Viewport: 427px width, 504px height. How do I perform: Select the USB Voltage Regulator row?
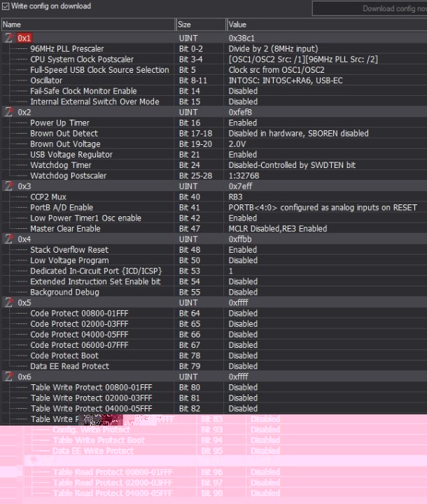click(214, 155)
